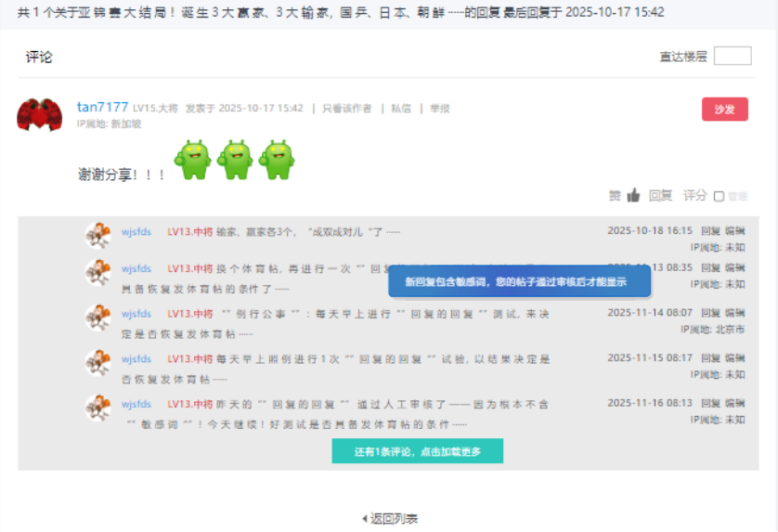Click the red 沙发 badge button

pos(724,110)
